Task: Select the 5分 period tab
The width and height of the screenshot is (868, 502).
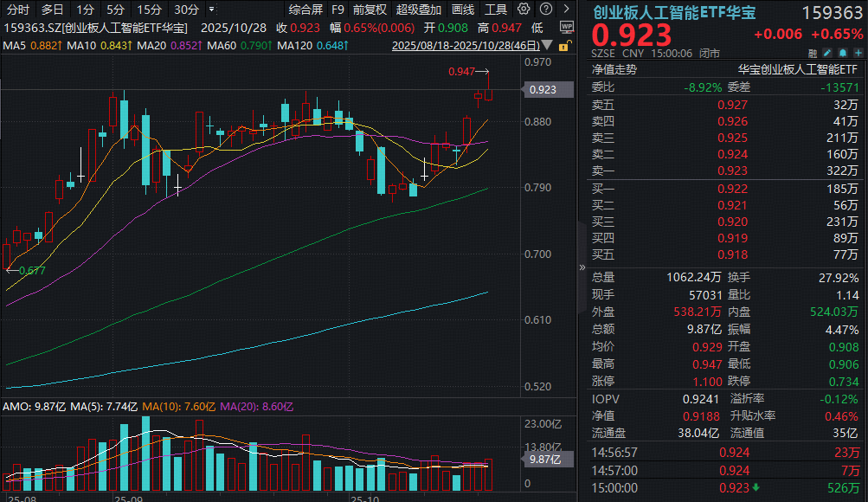Action: pyautogui.click(x=116, y=10)
